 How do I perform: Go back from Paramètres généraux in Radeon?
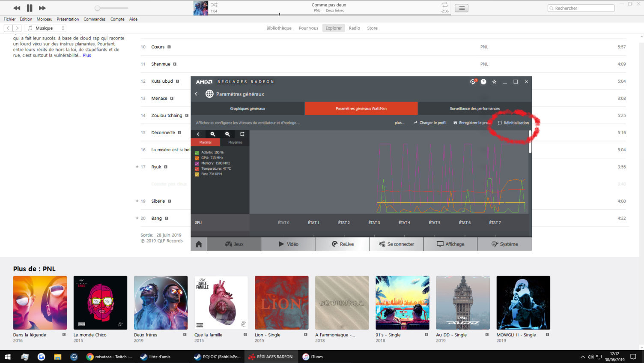tap(197, 94)
